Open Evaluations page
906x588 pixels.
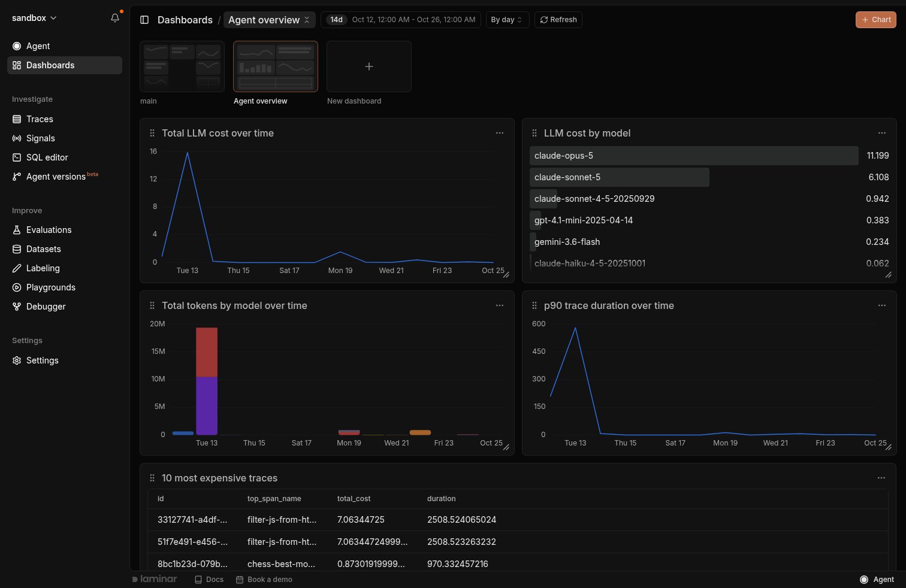click(x=65, y=230)
